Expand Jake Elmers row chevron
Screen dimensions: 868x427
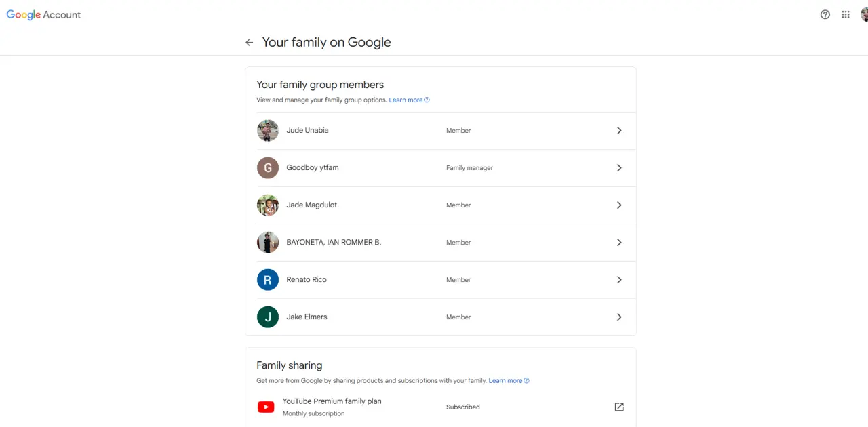(619, 317)
